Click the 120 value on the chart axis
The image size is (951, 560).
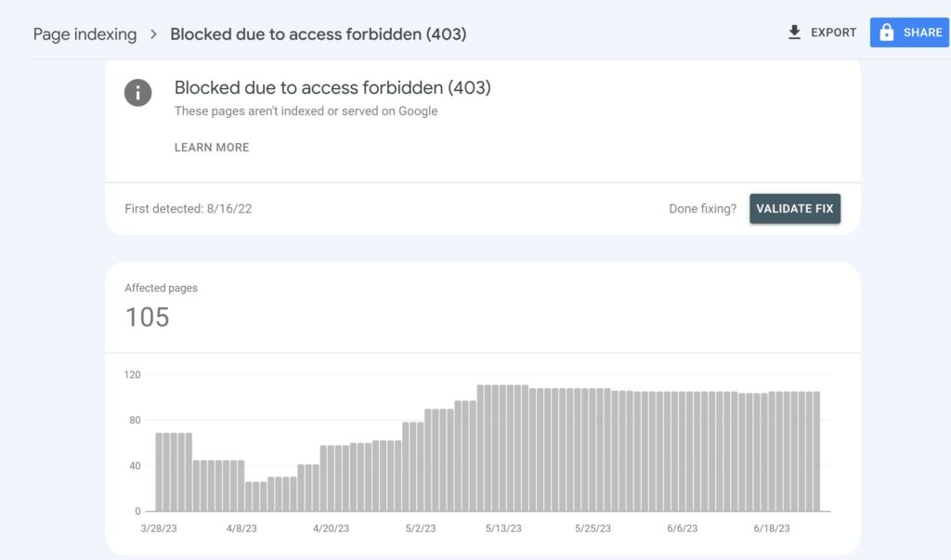coord(131,375)
